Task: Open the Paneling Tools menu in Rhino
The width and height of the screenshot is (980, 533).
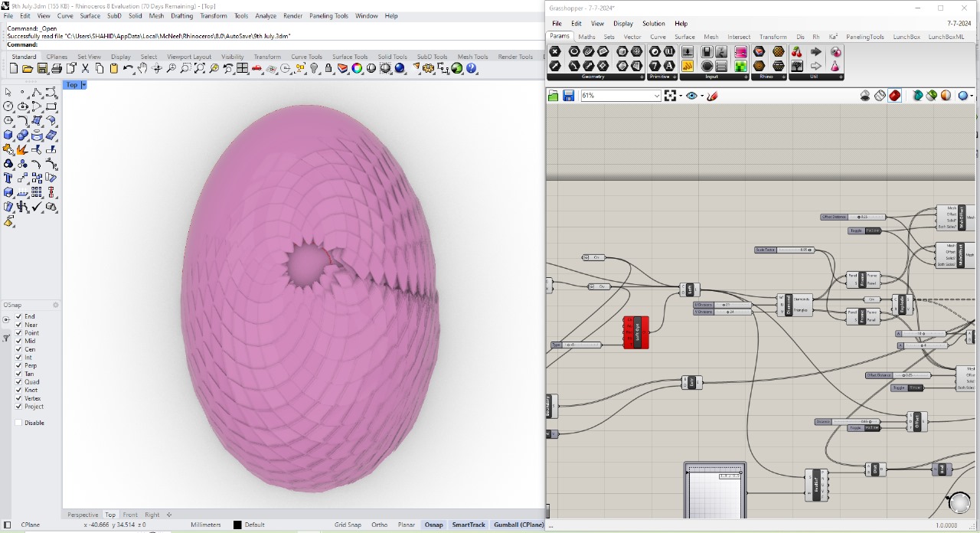Action: point(329,15)
